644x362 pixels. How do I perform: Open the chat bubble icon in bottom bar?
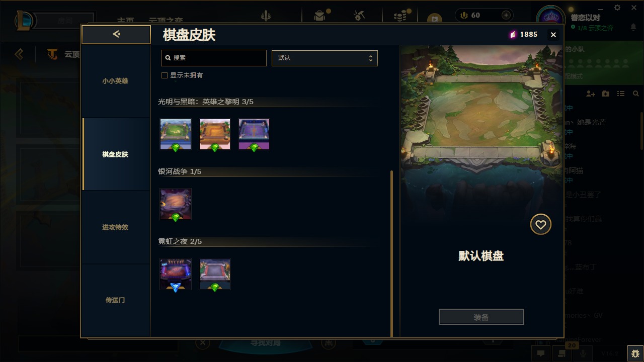point(541,353)
